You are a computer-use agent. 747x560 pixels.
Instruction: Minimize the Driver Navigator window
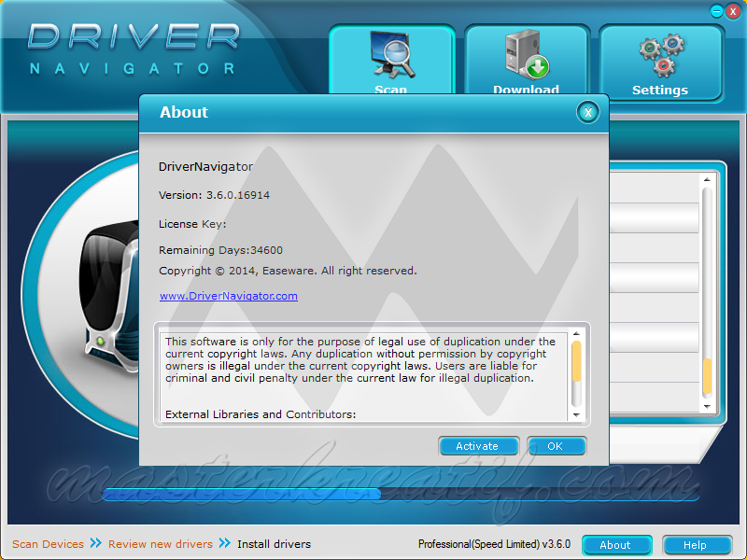click(x=716, y=11)
